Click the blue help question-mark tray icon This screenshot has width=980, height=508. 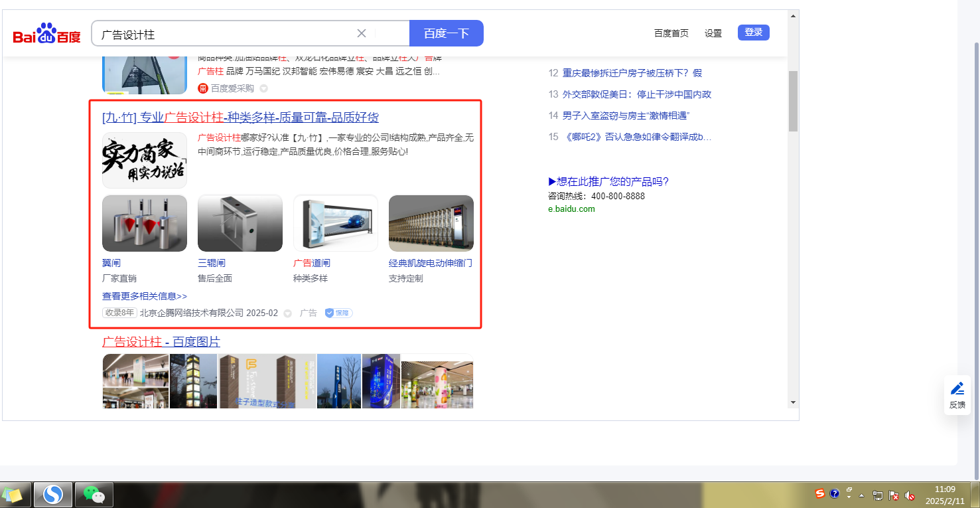pos(835,493)
